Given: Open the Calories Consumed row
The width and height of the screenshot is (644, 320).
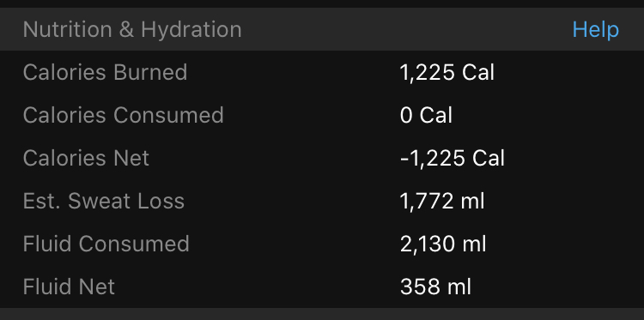Looking at the screenshot, I should point(322,115).
